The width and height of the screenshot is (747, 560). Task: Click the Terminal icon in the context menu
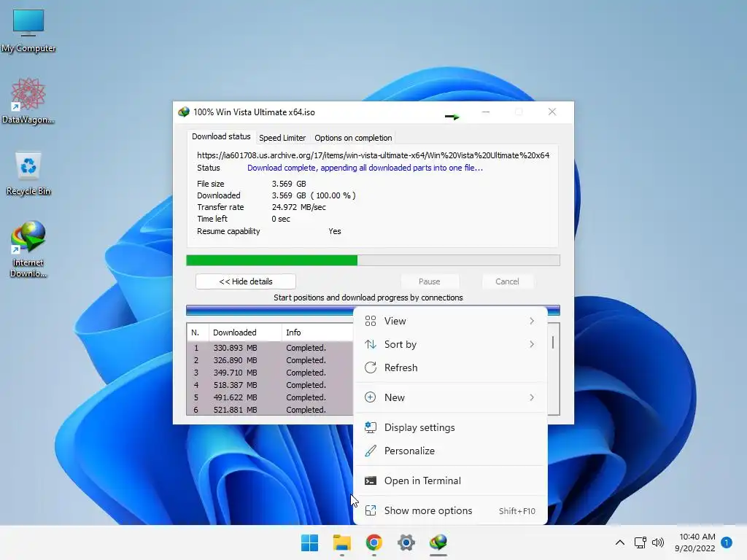[370, 481]
